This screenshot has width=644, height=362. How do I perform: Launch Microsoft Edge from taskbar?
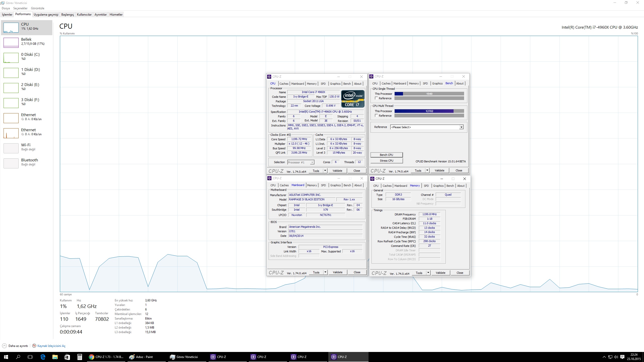pyautogui.click(x=43, y=357)
